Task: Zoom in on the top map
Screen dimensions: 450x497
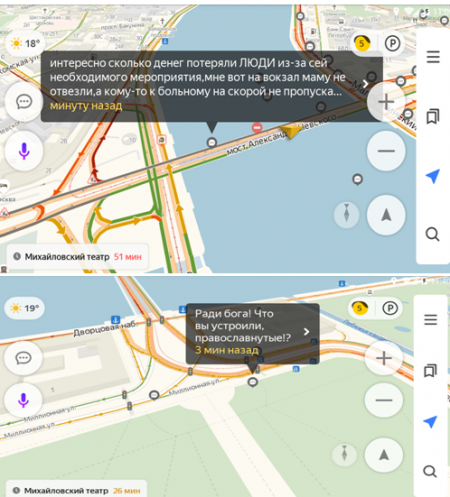Action: click(x=386, y=102)
